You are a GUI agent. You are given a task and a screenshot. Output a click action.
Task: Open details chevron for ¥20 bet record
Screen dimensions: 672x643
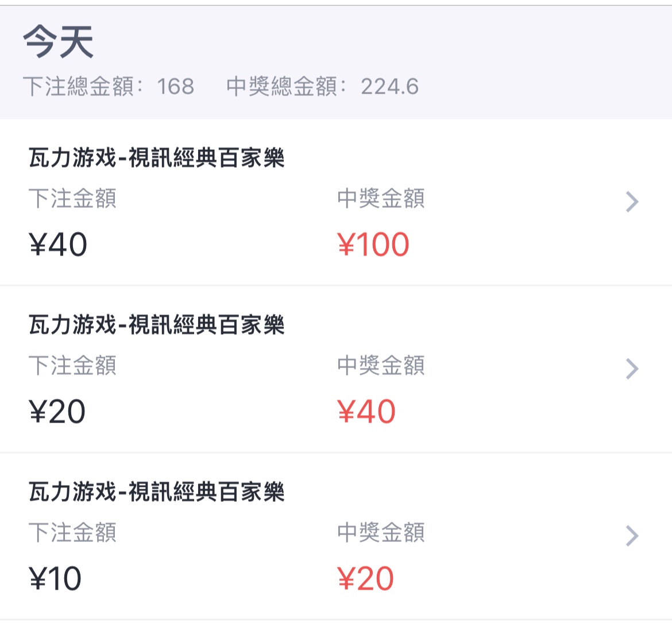pyautogui.click(x=632, y=369)
